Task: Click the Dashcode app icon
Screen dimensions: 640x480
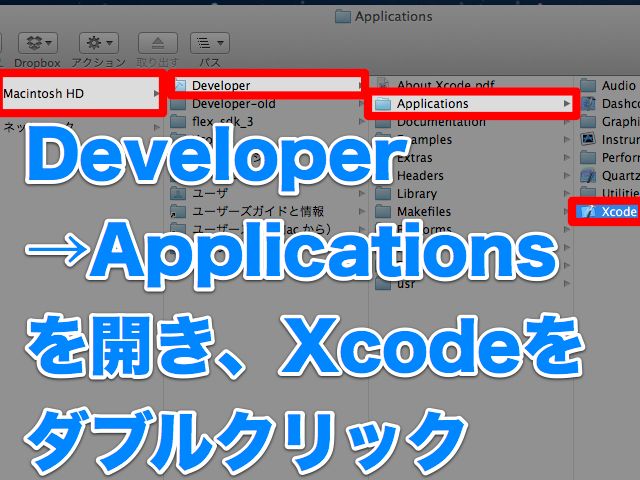Action: tap(588, 103)
